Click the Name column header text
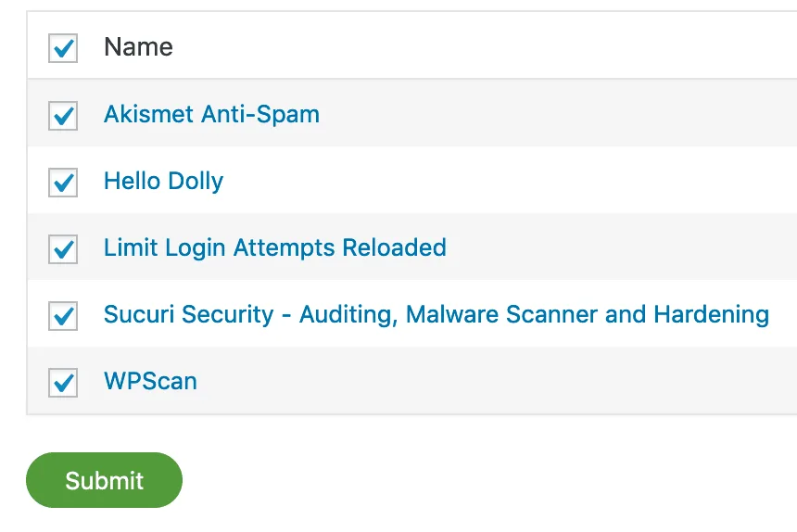Screen dimensions: 797x532 tap(138, 47)
